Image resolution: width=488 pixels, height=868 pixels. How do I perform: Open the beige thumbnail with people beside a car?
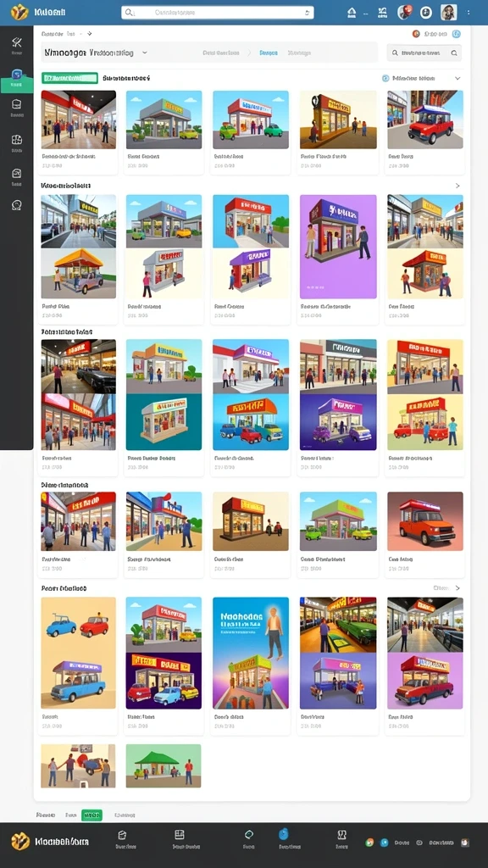click(79, 765)
